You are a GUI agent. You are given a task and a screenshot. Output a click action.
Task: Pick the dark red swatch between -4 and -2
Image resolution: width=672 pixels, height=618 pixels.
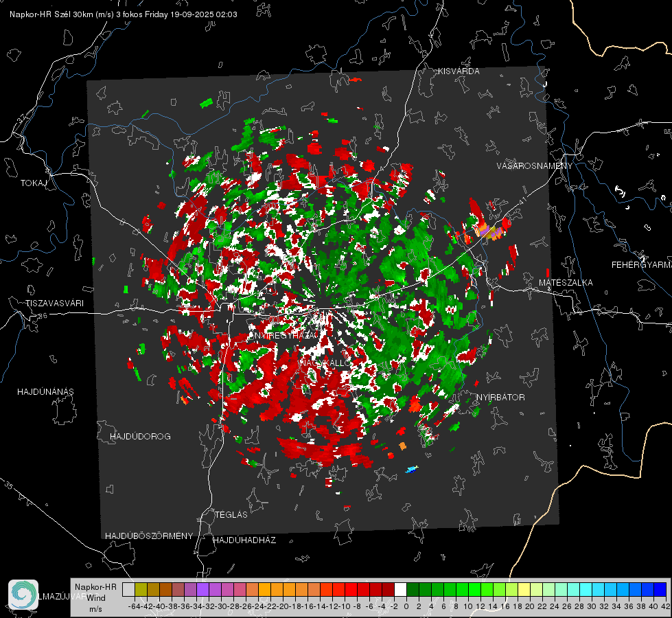coord(388,589)
